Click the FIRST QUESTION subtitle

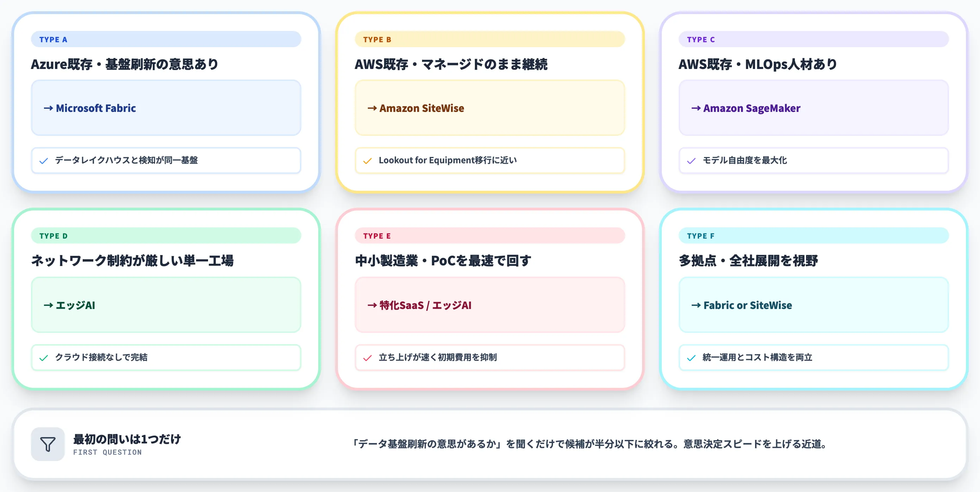[x=107, y=452]
